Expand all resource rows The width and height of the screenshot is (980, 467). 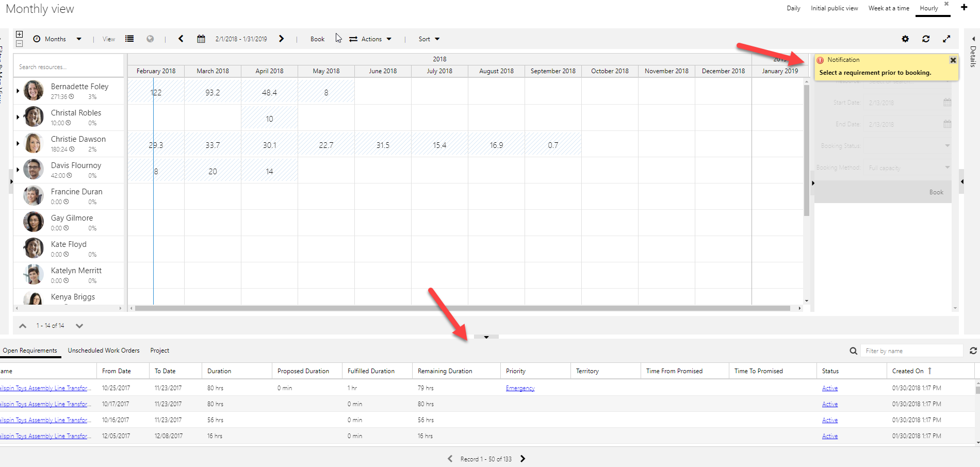coord(19,35)
